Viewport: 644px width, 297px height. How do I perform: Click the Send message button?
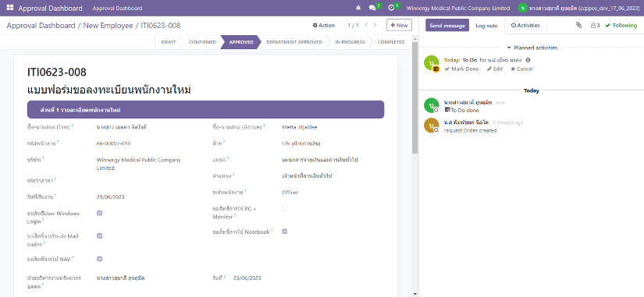coord(447,25)
